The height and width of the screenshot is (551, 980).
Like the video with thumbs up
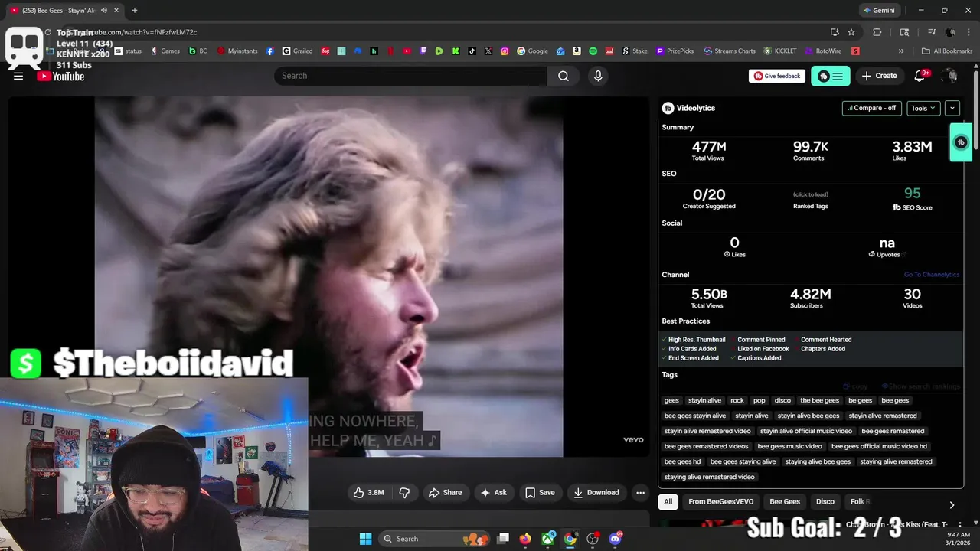(x=368, y=493)
